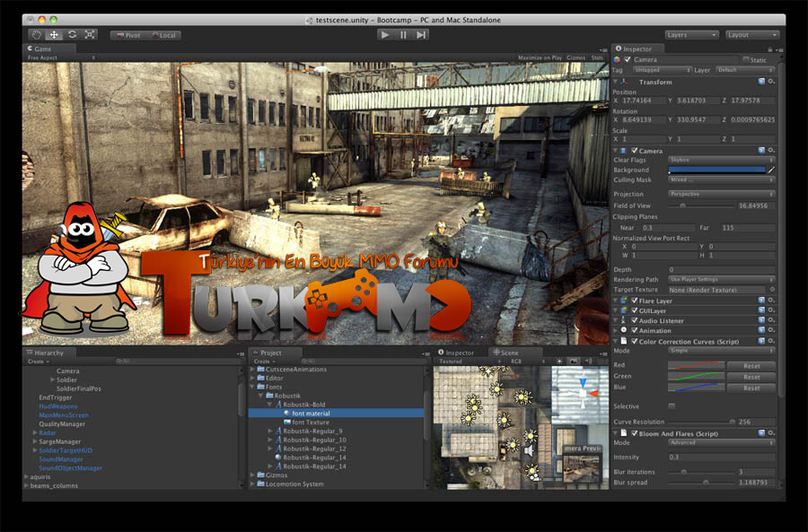The height and width of the screenshot is (532, 808).
Task: Open Clear Flags Skybox dropdown
Action: pos(722,160)
